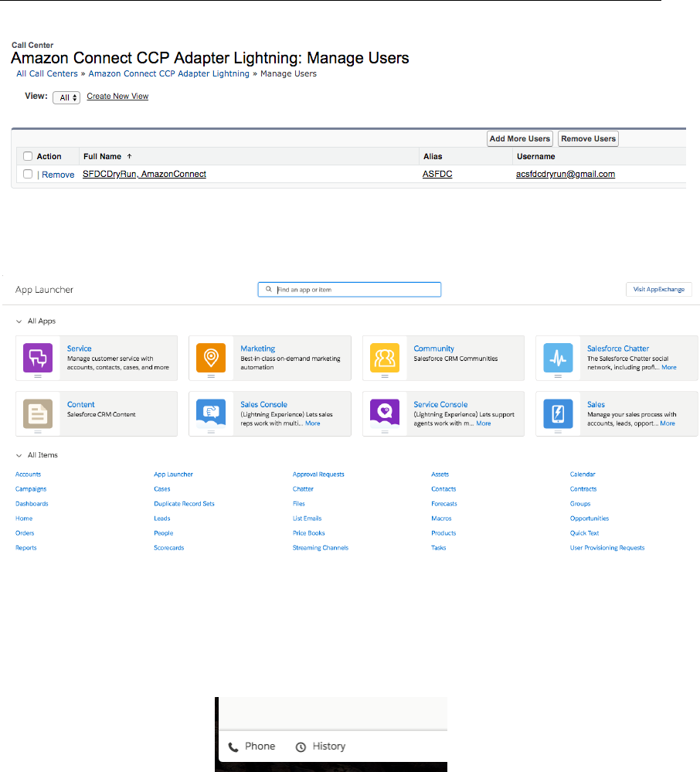Open the Phone utility bar item
The image size is (700, 772).
tap(253, 746)
